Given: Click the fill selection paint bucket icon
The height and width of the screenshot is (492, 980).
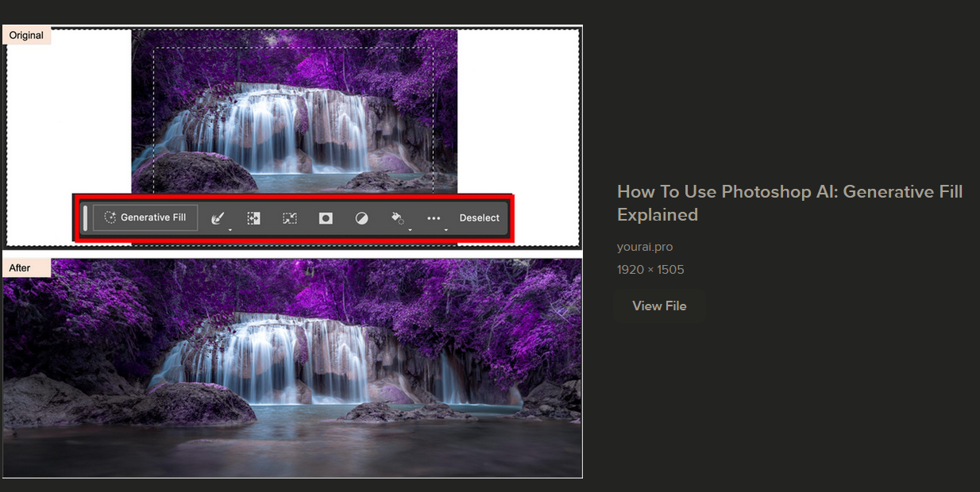Looking at the screenshot, I should 398,218.
